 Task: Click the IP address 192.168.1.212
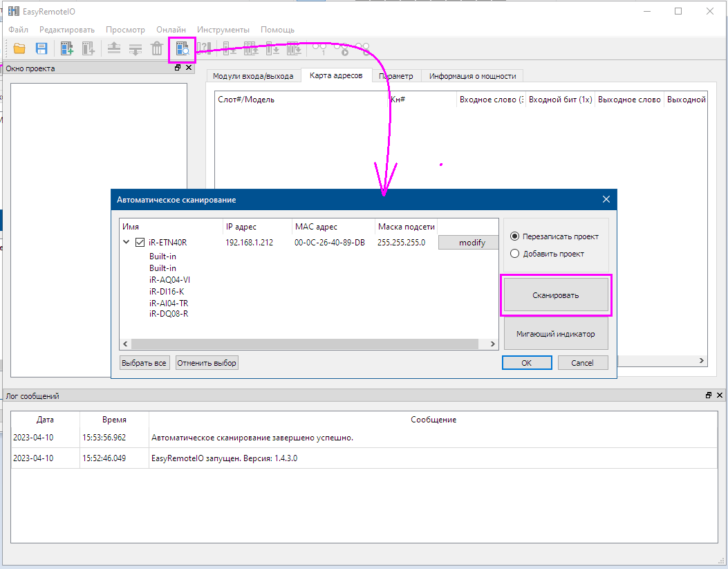pyautogui.click(x=250, y=242)
